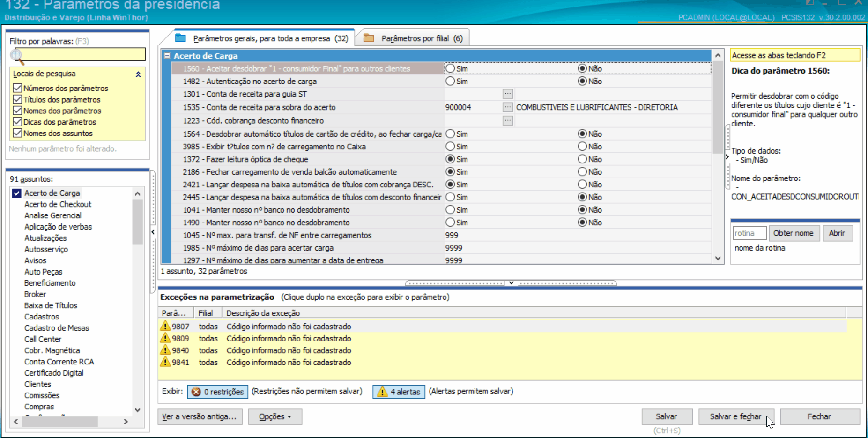Select Conta Corrente RCA subject
The width and height of the screenshot is (868, 438).
point(59,362)
